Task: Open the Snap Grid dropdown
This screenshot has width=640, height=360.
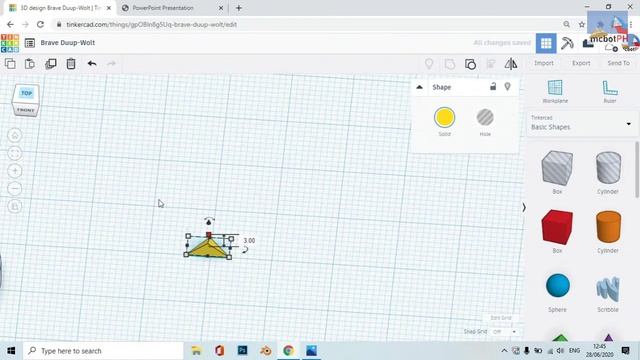Action: coord(504,332)
